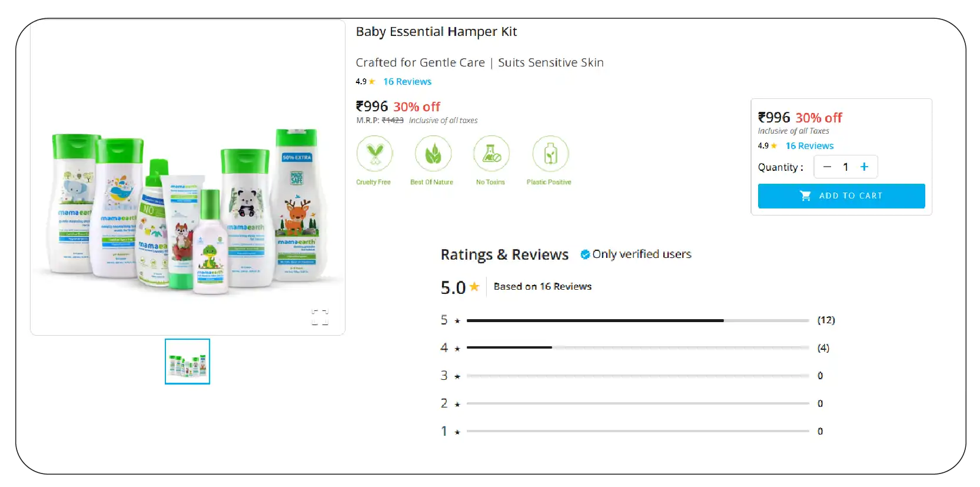The height and width of the screenshot is (487, 980).
Task: Open fullscreen view of product image
Action: click(x=320, y=317)
